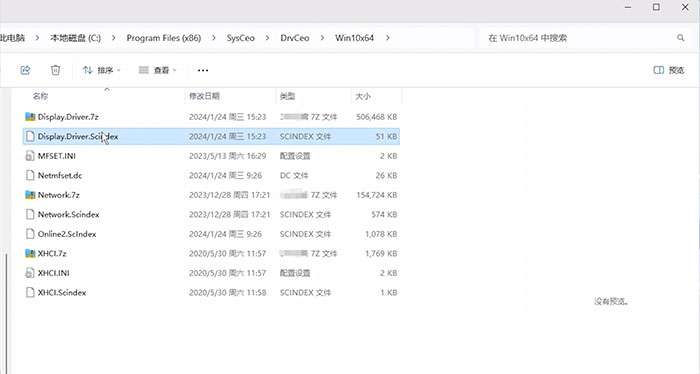Select Online2.ScIndex file name
This screenshot has height=374, width=700.
point(67,234)
